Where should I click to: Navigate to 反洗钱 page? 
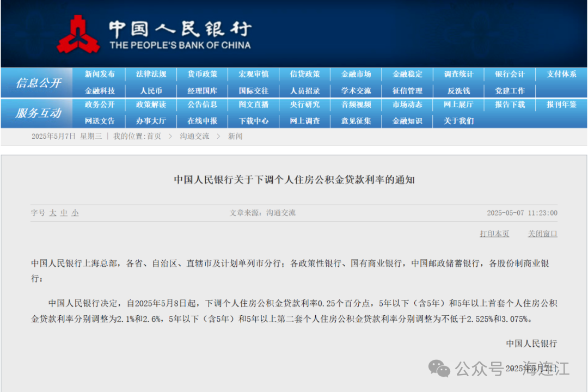pos(458,91)
